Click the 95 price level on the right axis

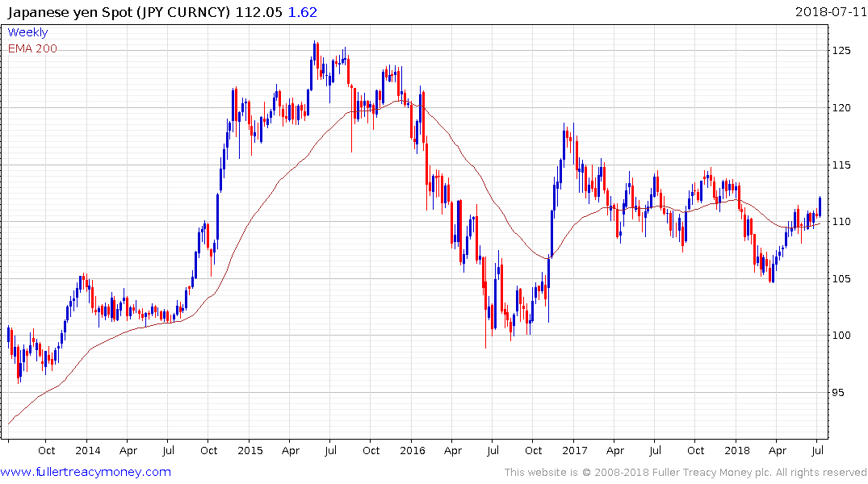(x=839, y=393)
